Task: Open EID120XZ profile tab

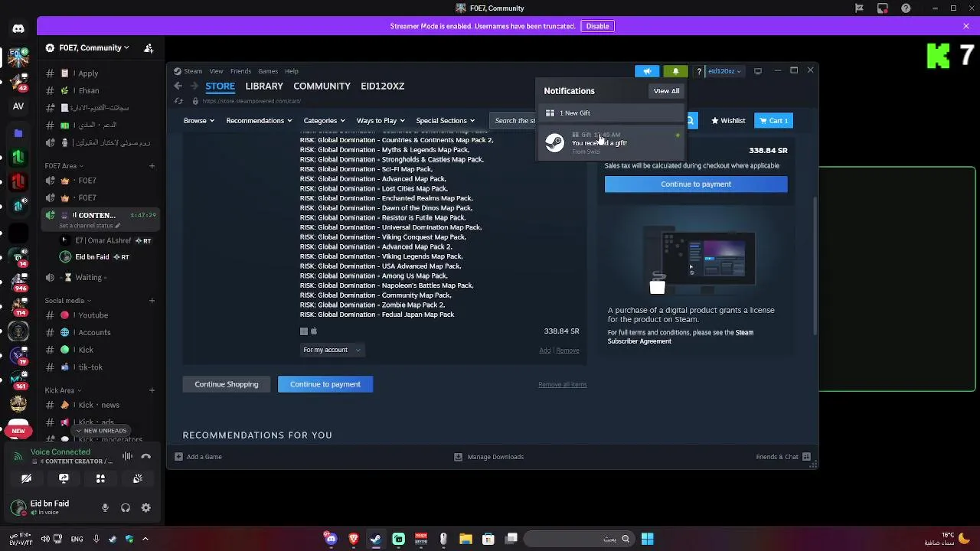Action: 382,86
